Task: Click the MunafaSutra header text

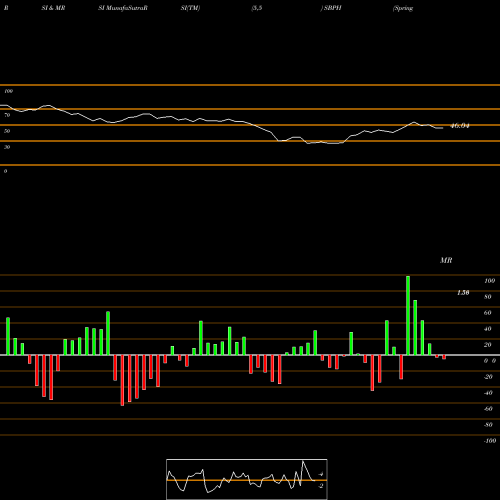Action: (126, 8)
